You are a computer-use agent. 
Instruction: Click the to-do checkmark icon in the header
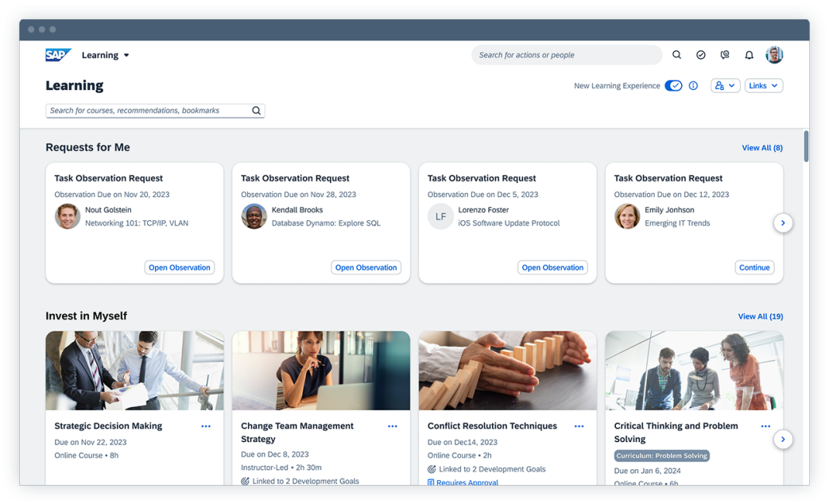[x=701, y=55]
